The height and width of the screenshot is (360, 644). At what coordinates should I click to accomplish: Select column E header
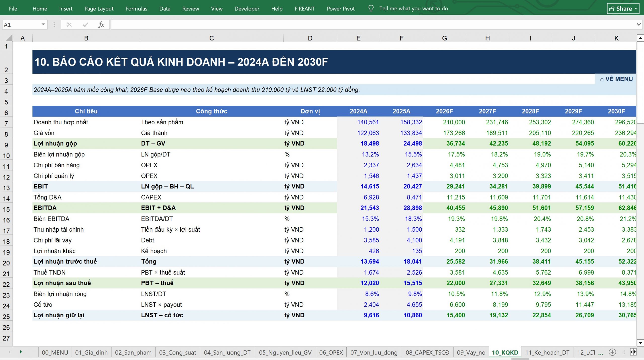[x=358, y=38]
